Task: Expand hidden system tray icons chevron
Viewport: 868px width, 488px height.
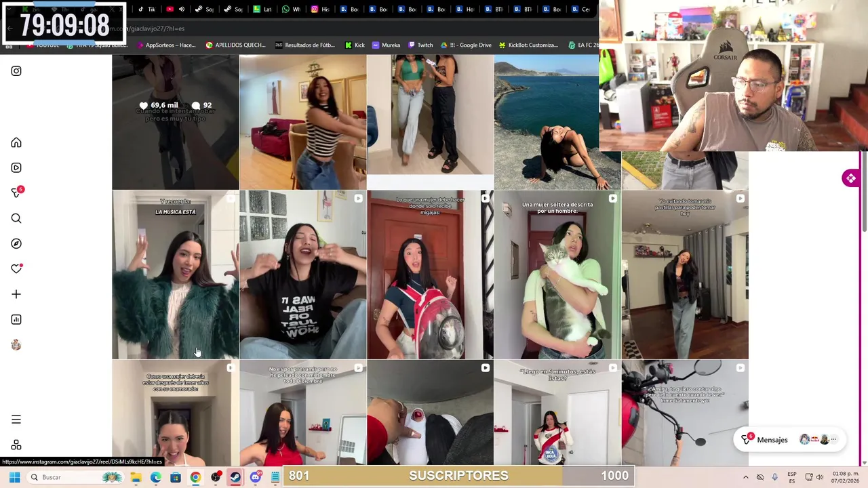Action: [745, 478]
